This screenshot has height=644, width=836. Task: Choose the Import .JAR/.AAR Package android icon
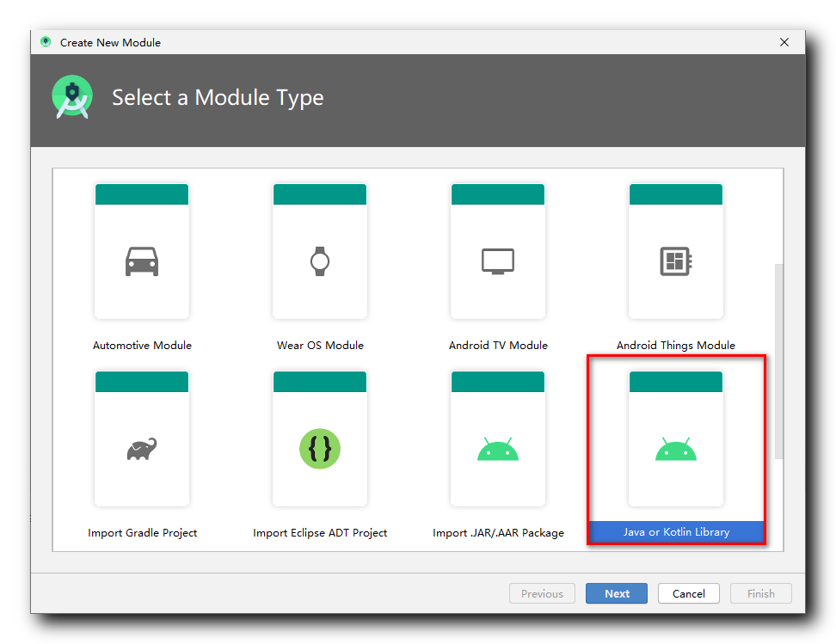[498, 449]
